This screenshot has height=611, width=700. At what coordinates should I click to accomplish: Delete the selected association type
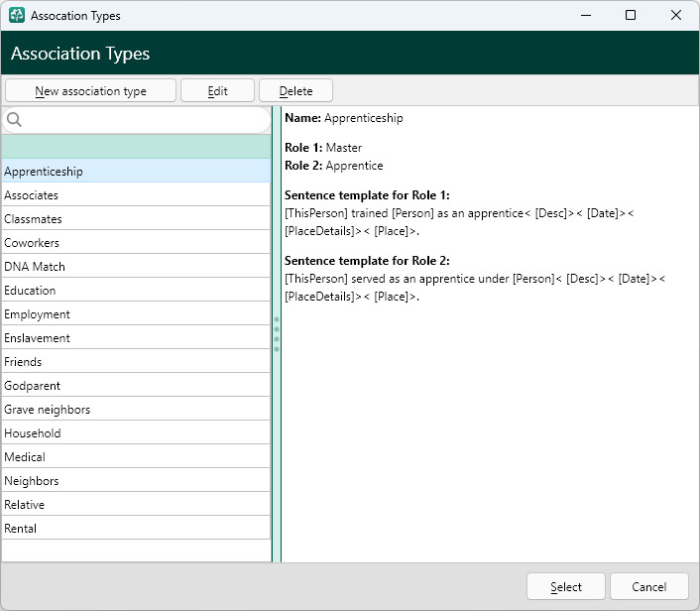point(295,90)
